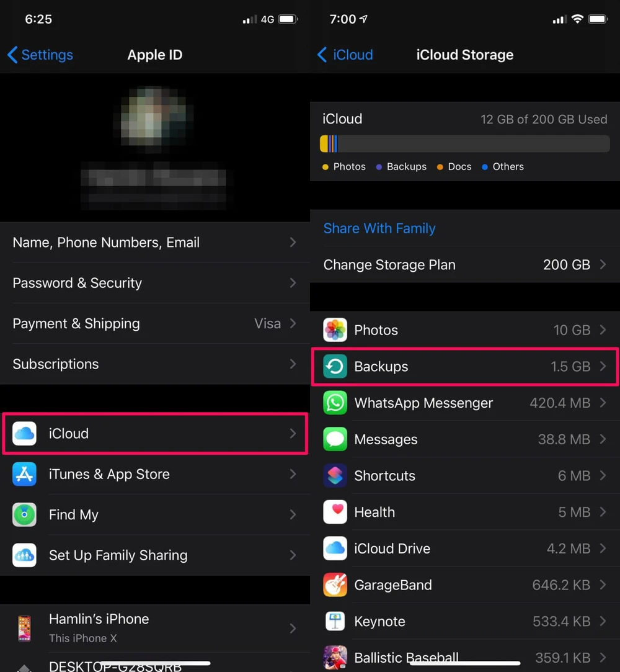Screen dimensions: 620x672
Task: Open Payment & Shipping disclosure arrow
Action: pyautogui.click(x=293, y=324)
